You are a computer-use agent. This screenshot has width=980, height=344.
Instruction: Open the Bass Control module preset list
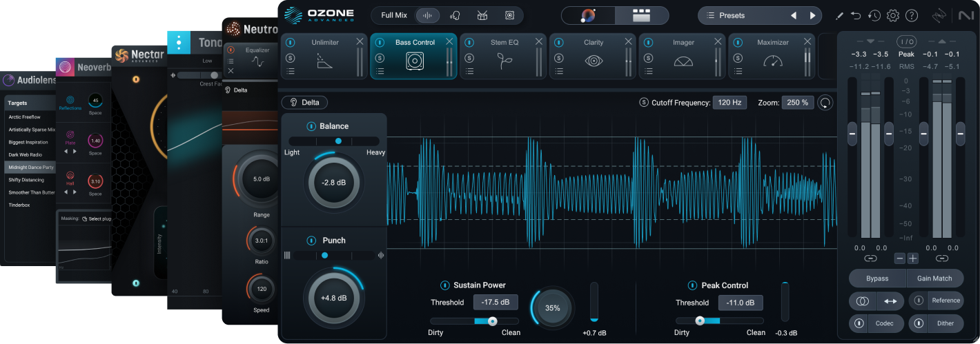(380, 70)
